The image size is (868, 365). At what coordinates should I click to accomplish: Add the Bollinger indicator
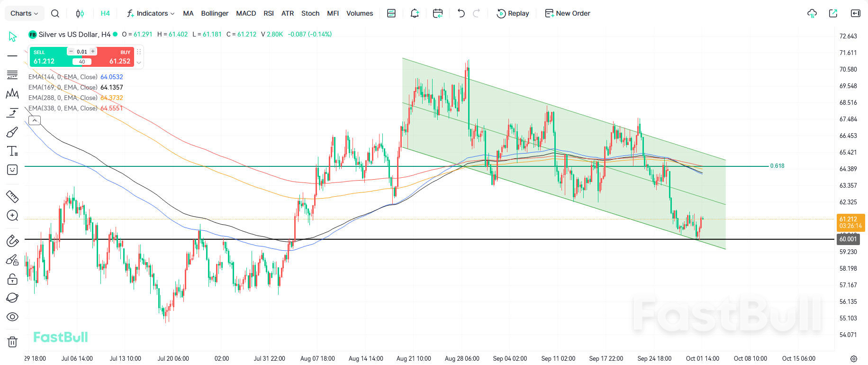(215, 13)
